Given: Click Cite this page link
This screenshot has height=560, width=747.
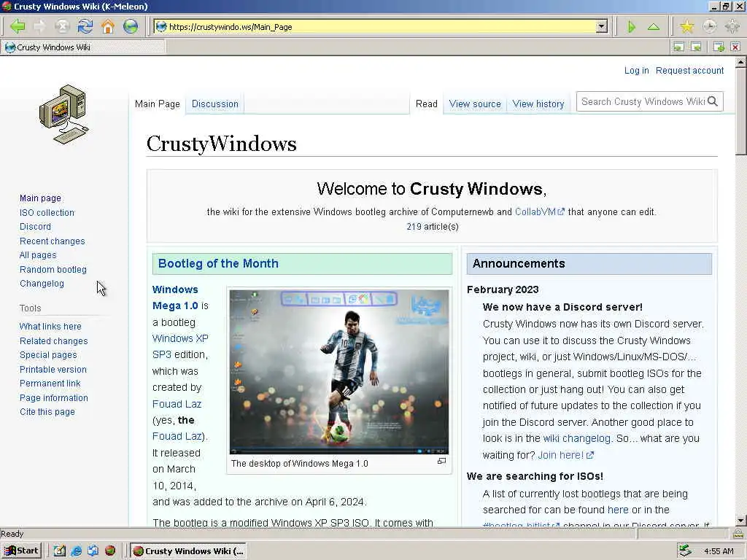Looking at the screenshot, I should point(47,412).
